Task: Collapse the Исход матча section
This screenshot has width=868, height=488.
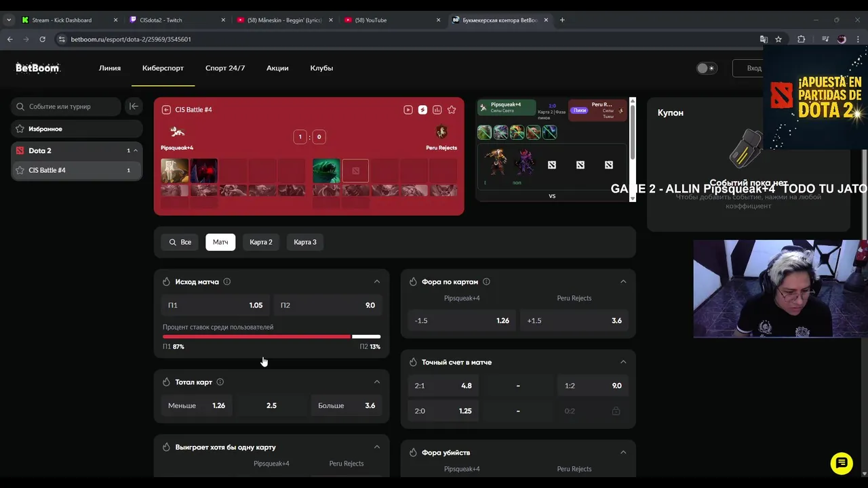Action: click(x=377, y=282)
